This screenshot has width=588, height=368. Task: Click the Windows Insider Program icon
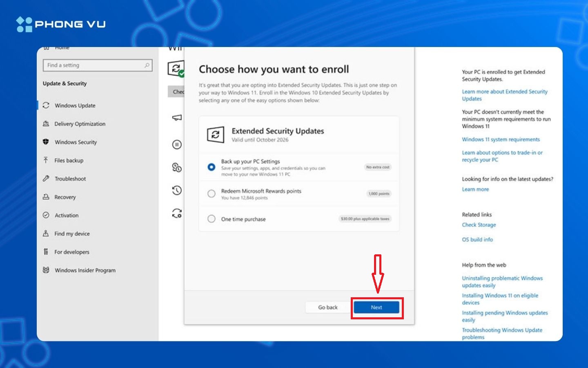tap(46, 270)
